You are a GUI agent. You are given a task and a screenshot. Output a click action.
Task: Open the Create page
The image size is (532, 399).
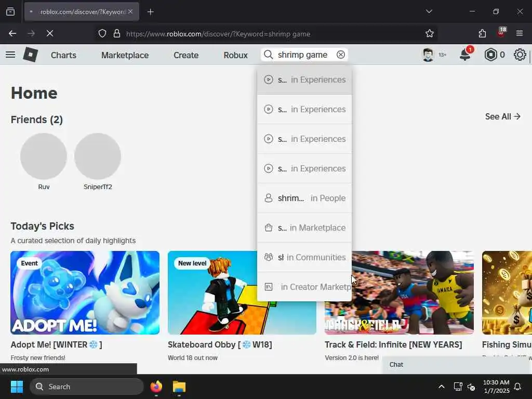pyautogui.click(x=186, y=55)
